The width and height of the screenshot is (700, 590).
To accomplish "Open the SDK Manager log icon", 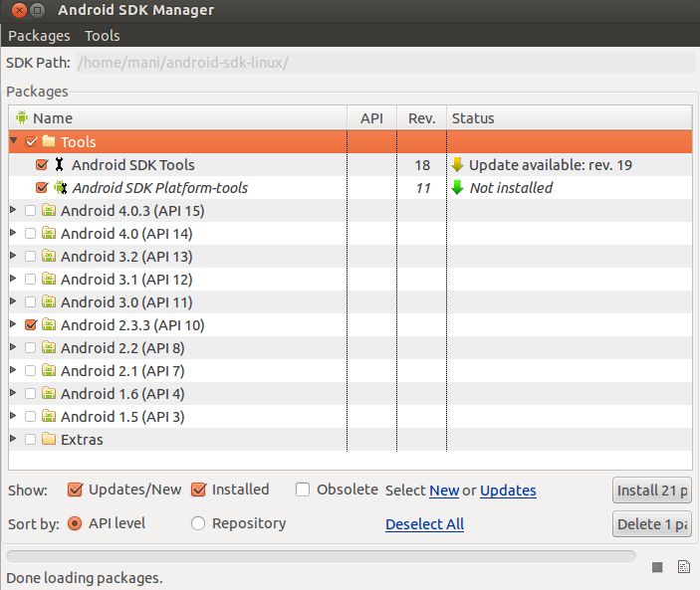I will click(x=683, y=566).
